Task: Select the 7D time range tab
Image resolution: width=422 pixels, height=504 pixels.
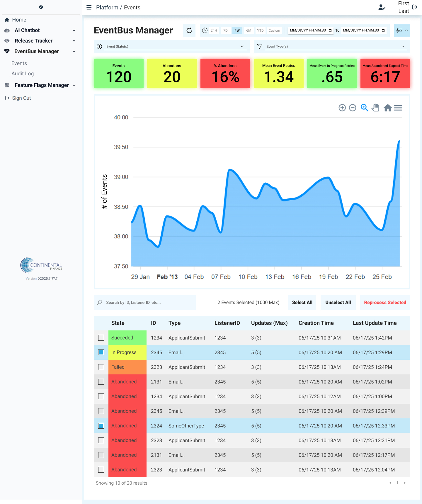Action: [225, 30]
